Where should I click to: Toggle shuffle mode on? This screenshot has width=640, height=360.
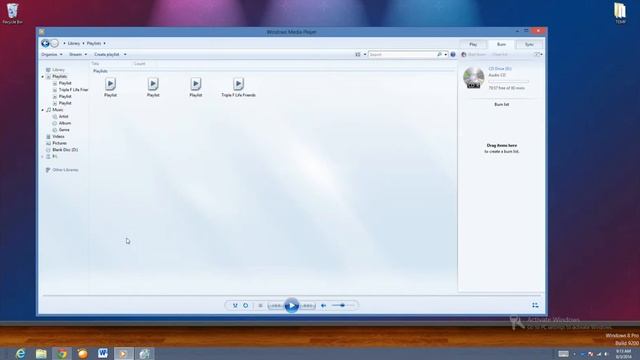point(235,305)
